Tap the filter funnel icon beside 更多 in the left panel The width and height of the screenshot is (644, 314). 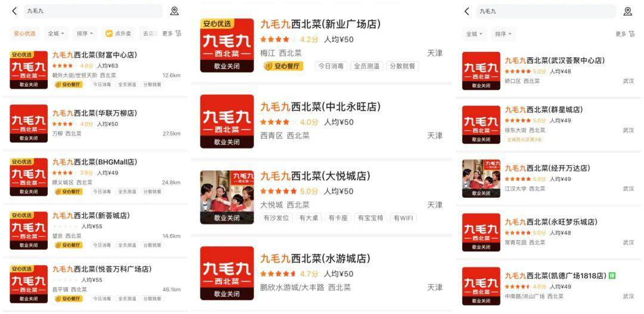pos(178,33)
